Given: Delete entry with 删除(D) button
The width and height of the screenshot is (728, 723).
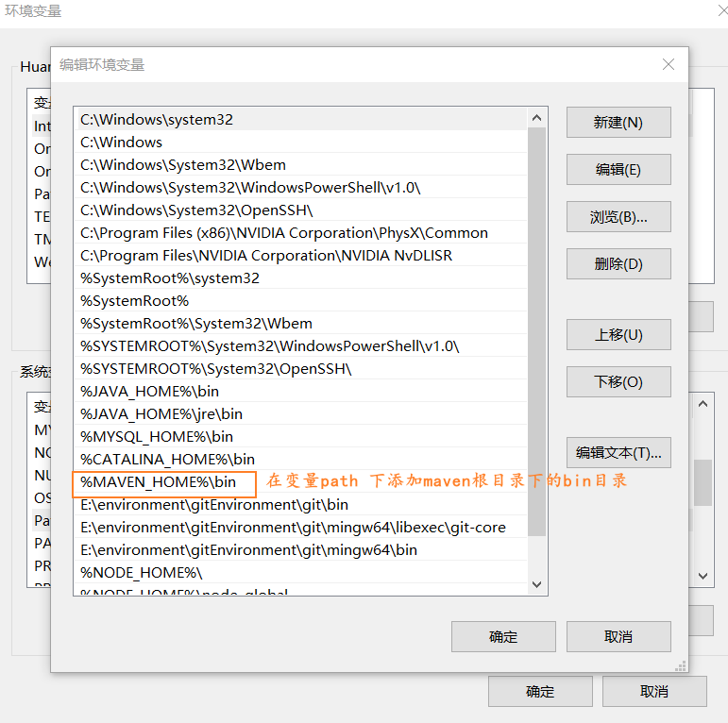Looking at the screenshot, I should pyautogui.click(x=618, y=264).
